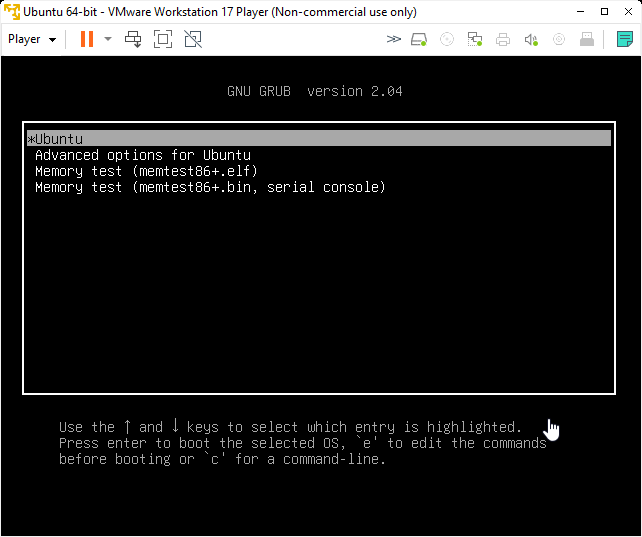Pause the virtual machine
This screenshot has width=642, height=537.
pyautogui.click(x=87, y=39)
